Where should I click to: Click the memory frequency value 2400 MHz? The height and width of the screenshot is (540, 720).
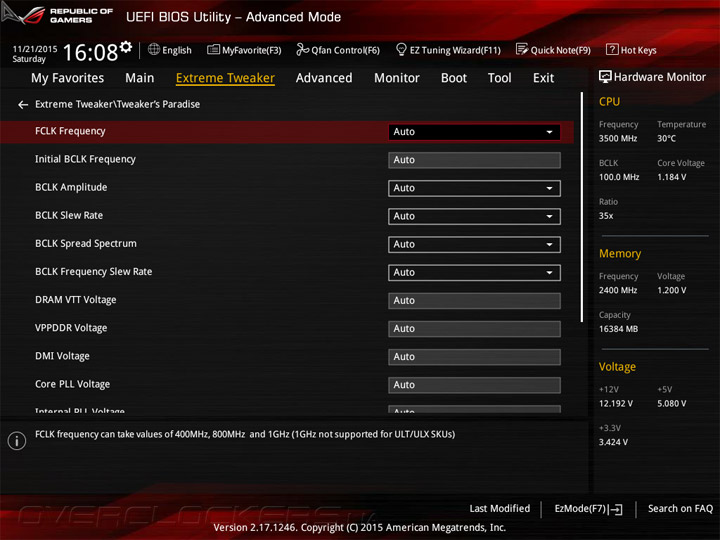coord(618,290)
